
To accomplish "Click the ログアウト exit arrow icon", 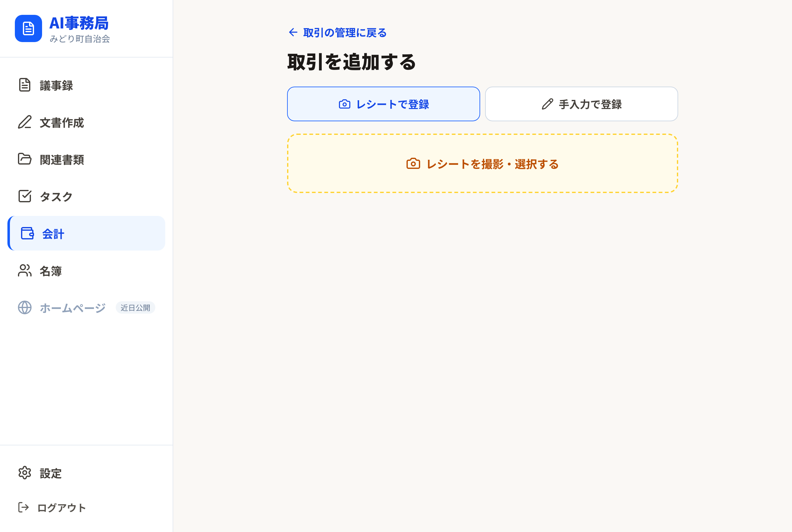I will [24, 508].
